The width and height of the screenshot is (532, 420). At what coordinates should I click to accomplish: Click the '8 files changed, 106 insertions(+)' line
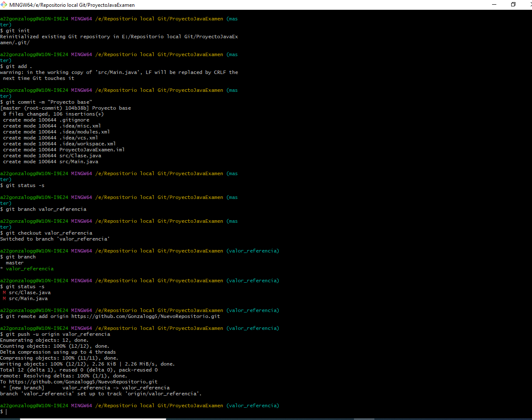point(54,114)
